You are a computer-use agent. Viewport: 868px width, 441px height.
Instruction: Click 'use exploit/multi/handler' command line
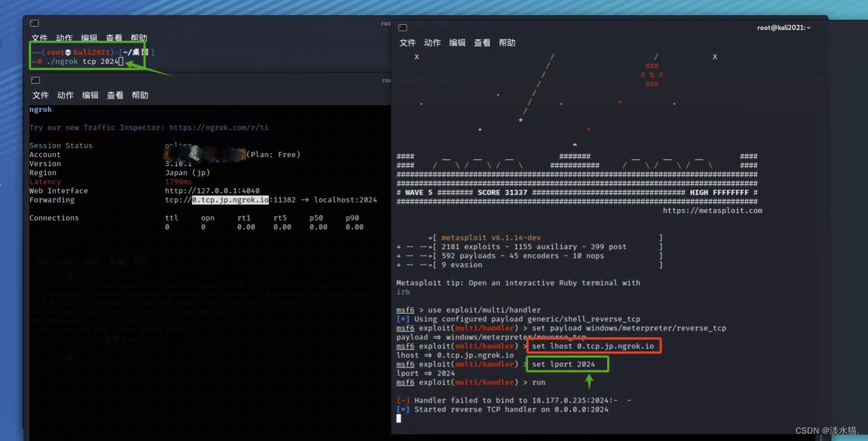[x=484, y=310]
